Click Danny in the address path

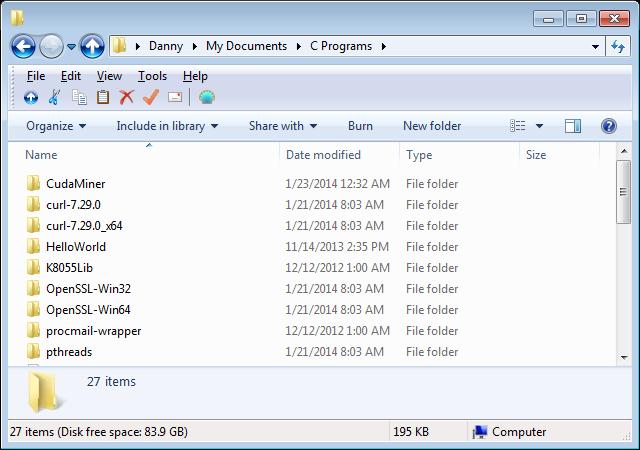coord(166,46)
